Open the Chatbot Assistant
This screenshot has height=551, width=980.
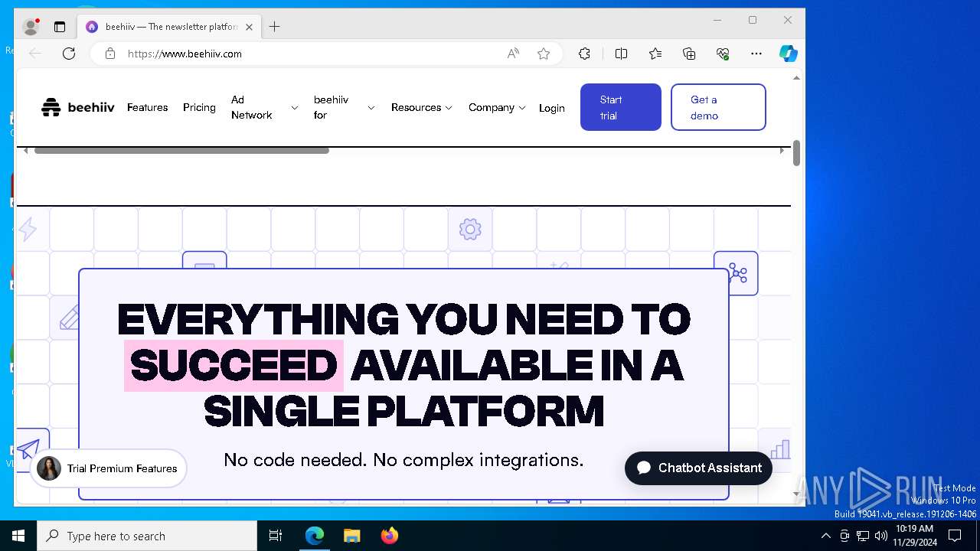click(x=698, y=468)
